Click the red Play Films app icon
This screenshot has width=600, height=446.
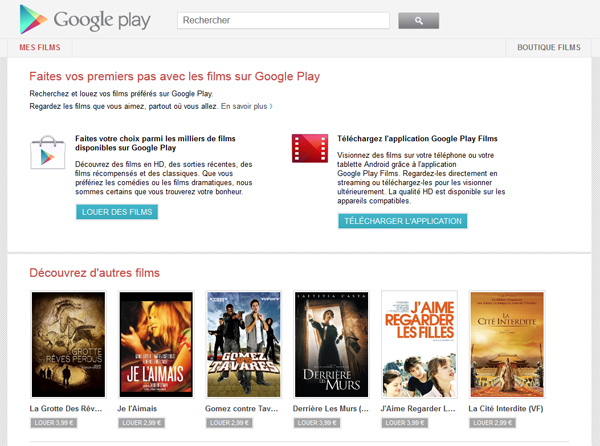310,148
